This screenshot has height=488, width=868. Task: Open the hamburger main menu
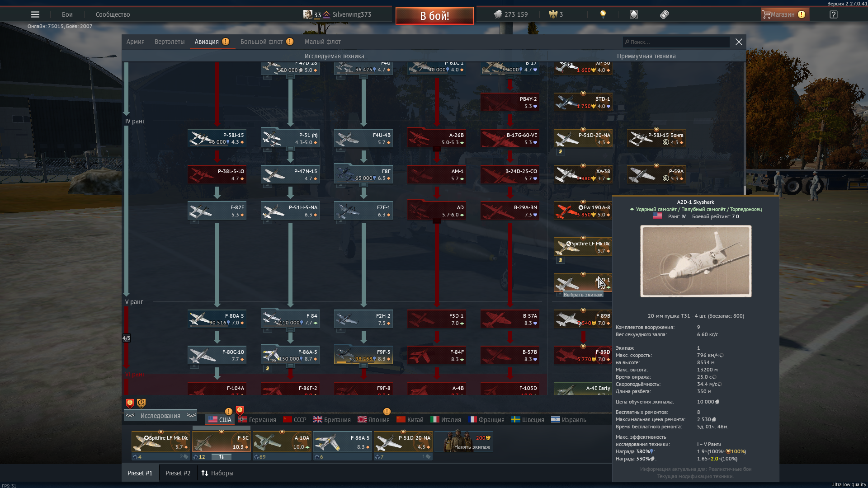pyautogui.click(x=35, y=14)
